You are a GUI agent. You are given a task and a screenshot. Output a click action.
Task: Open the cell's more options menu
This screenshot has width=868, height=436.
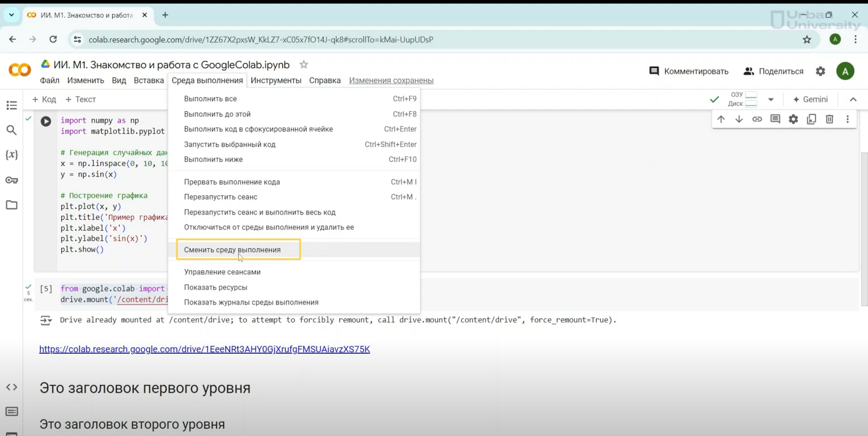[847, 119]
